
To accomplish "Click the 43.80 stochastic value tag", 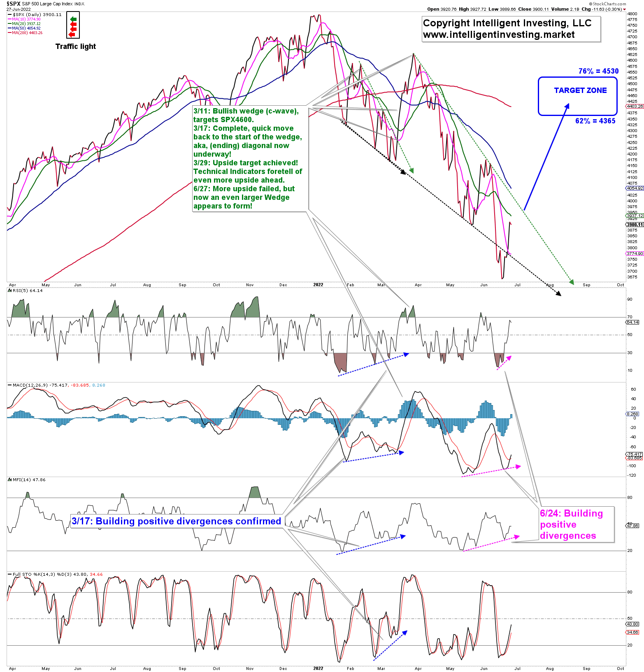I will tap(633, 624).
